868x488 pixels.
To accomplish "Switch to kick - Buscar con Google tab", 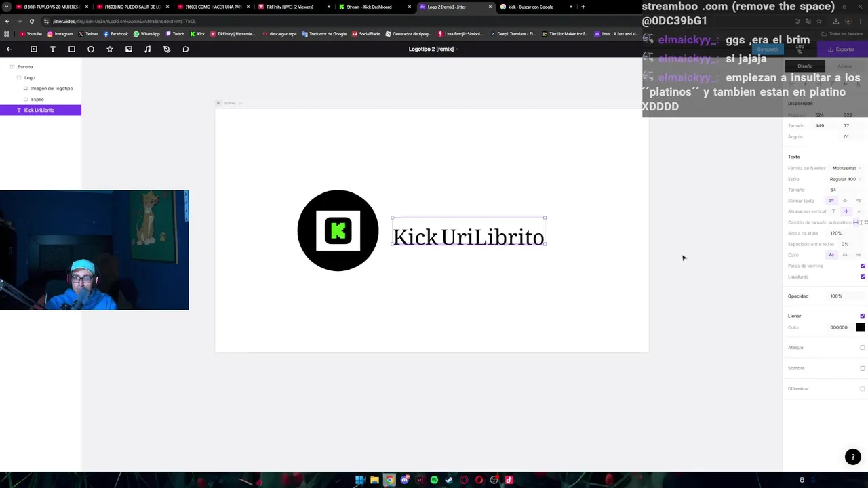I will pyautogui.click(x=536, y=7).
